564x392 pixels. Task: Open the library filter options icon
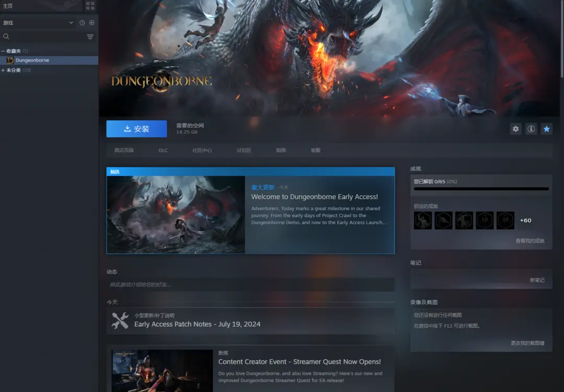[90, 37]
